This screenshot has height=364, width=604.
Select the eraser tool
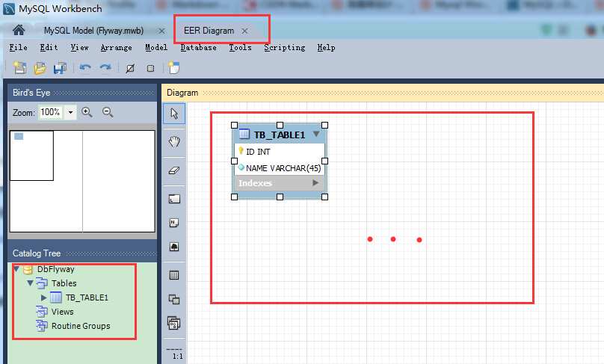pyautogui.click(x=174, y=170)
